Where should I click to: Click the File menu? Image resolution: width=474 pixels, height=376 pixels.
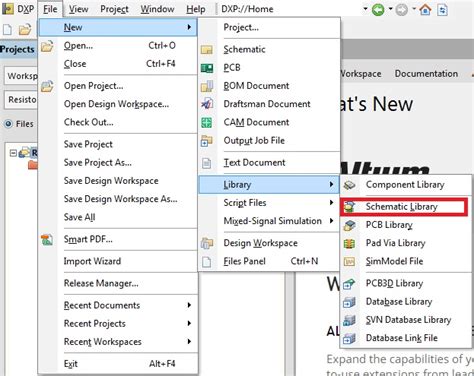tap(50, 9)
